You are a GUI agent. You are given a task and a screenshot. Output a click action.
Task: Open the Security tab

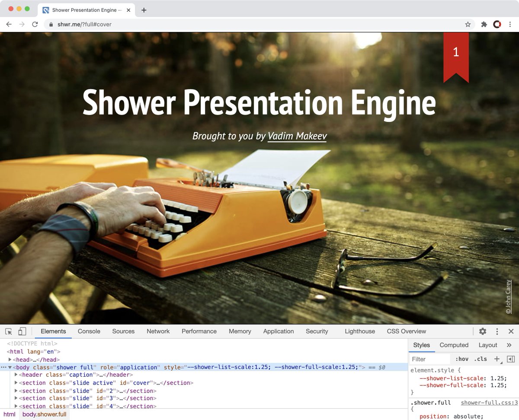[x=317, y=331]
